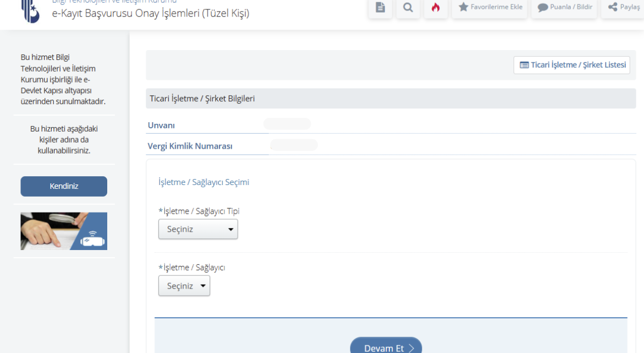Click the BTK agency logo
This screenshot has height=353, width=644.
(x=31, y=11)
